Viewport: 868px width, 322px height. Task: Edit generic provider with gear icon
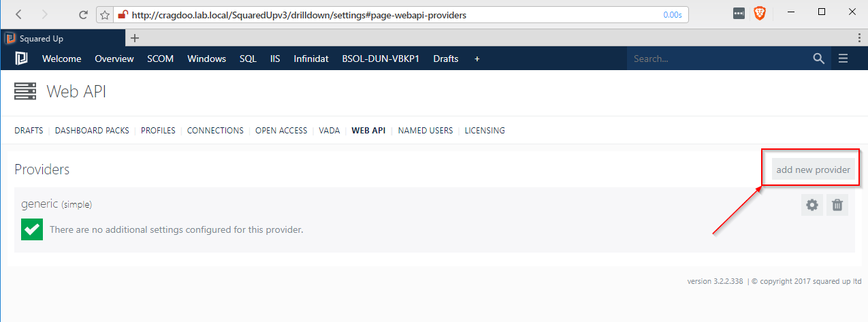(x=812, y=205)
